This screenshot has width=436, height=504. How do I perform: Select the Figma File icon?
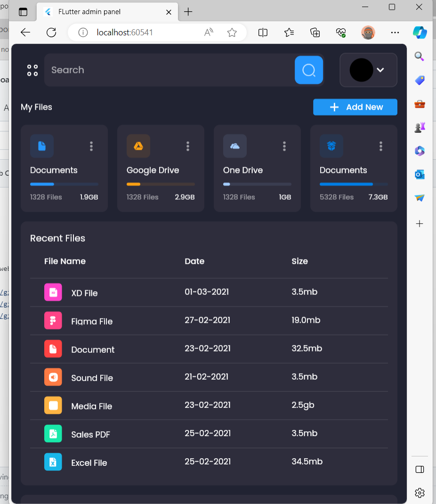tap(53, 320)
